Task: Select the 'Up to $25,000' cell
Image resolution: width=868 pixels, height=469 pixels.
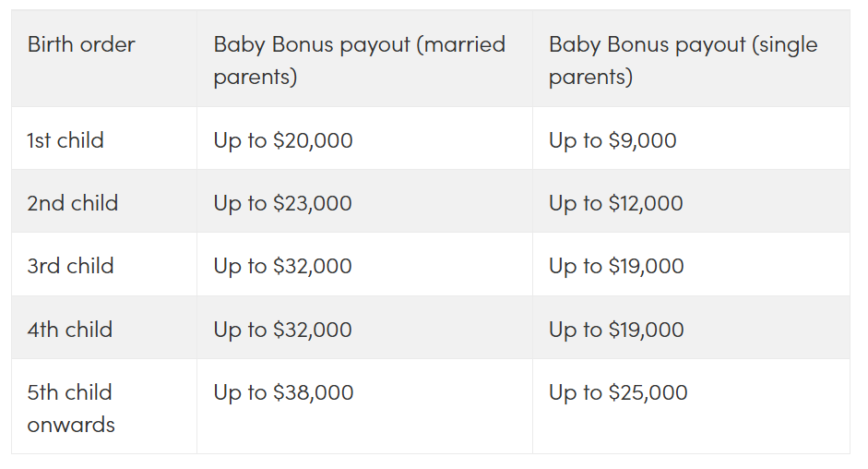Action: click(x=618, y=392)
